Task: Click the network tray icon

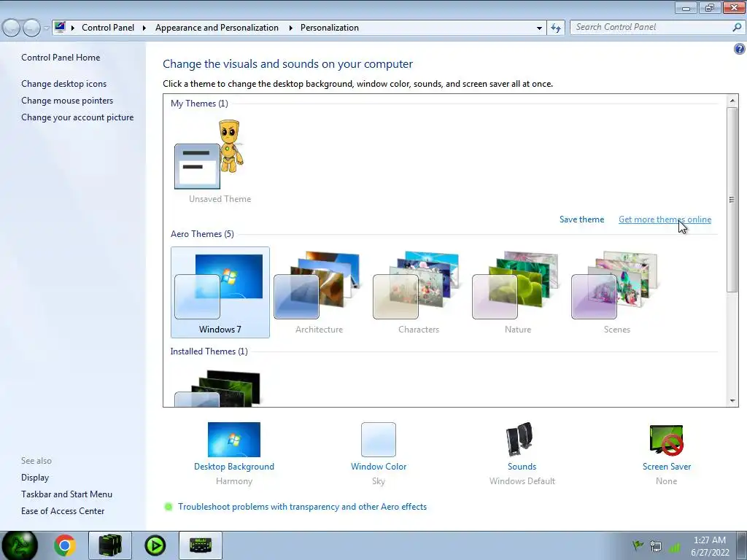Action: coord(656,546)
